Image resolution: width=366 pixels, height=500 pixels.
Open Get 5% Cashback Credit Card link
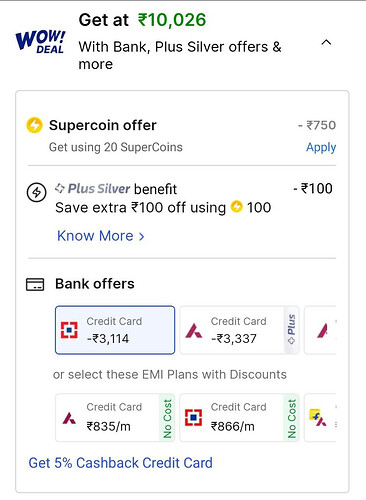120,463
